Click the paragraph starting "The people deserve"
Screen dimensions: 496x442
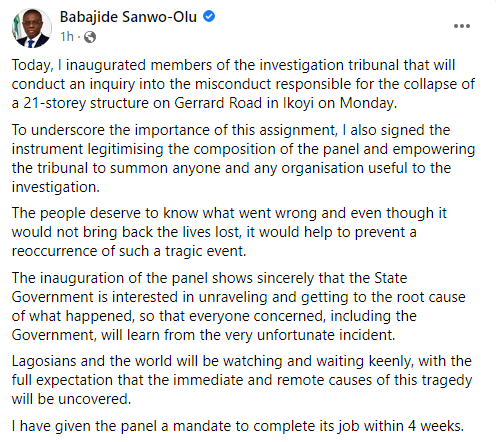pyautogui.click(x=229, y=232)
